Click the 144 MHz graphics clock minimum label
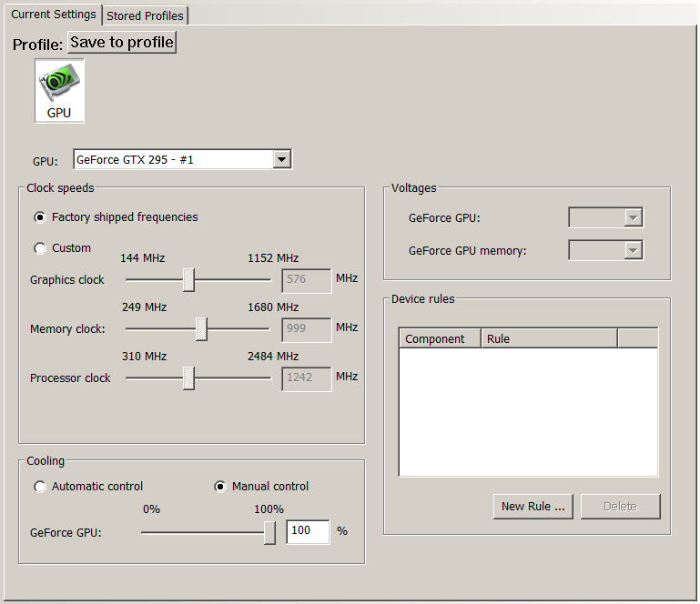The image size is (700, 604). (x=142, y=258)
